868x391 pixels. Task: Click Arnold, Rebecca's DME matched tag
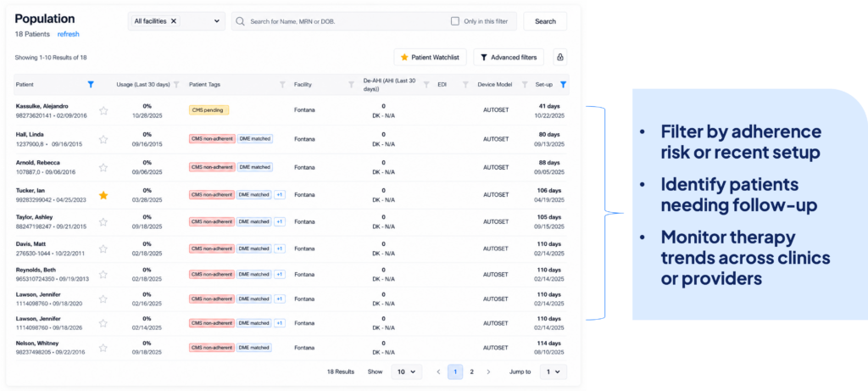pos(254,167)
